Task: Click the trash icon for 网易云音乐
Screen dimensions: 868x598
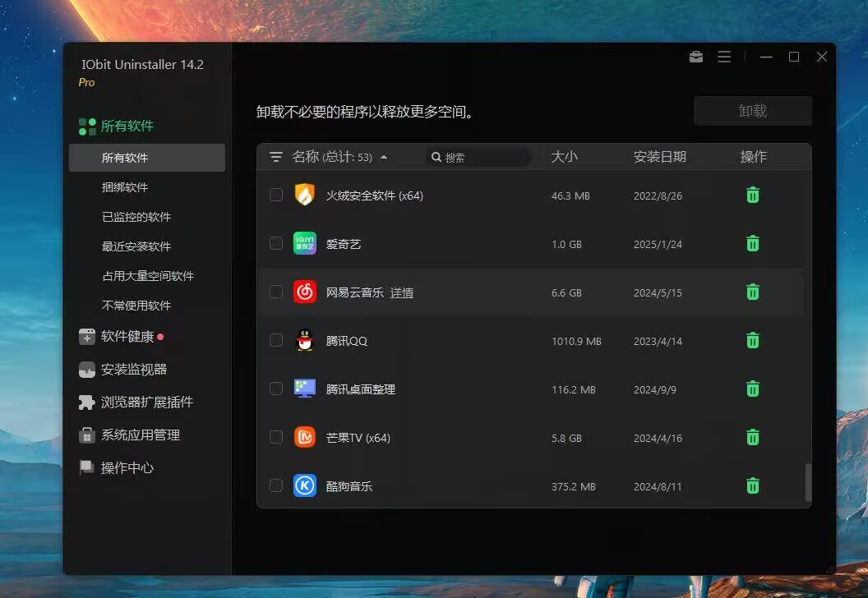Action: pyautogui.click(x=752, y=292)
